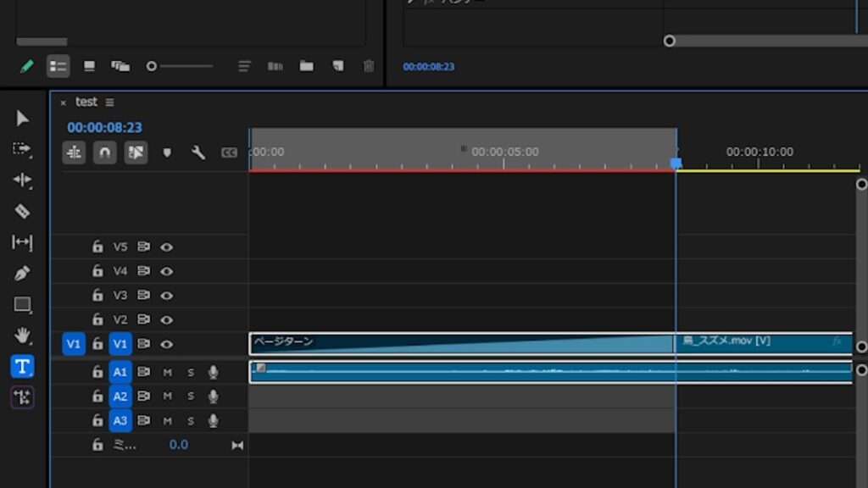Switch project panel to list view

pos(58,66)
